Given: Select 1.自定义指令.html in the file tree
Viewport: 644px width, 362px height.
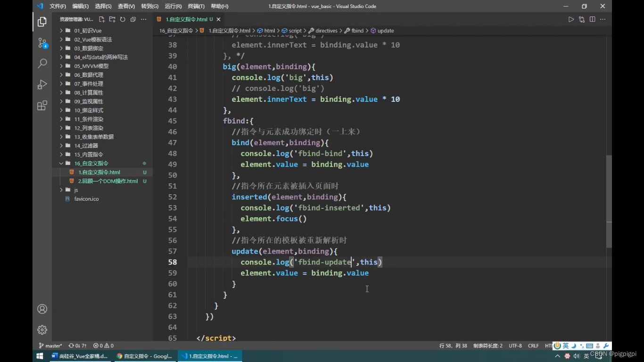Looking at the screenshot, I should [x=102, y=172].
